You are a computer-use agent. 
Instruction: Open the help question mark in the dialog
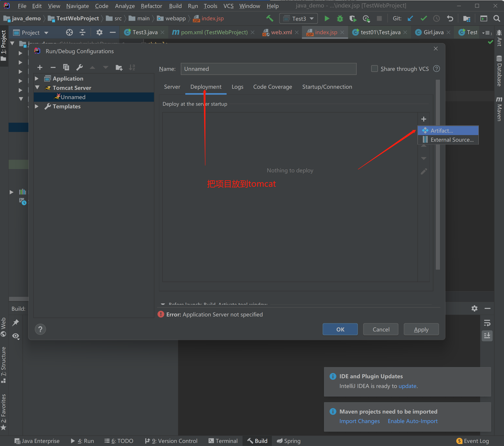coord(40,329)
